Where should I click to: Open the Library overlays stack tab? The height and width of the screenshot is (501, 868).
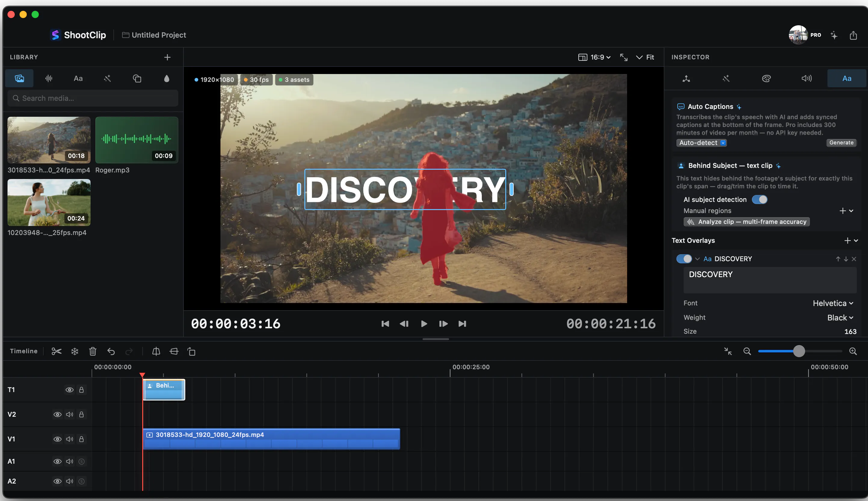(137, 79)
